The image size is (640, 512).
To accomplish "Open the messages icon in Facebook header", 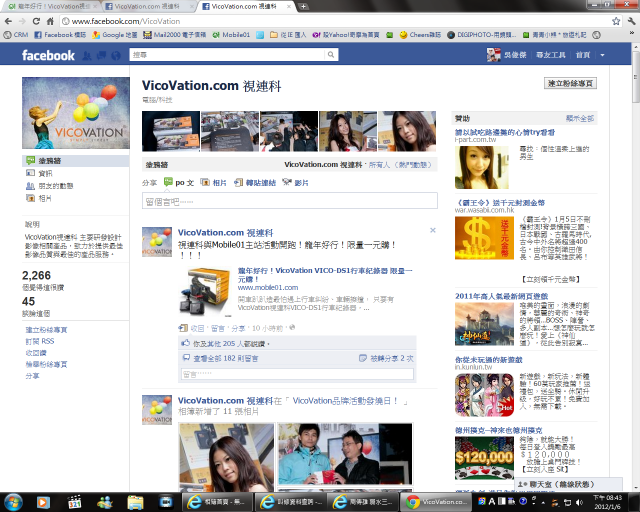I will tap(101, 56).
